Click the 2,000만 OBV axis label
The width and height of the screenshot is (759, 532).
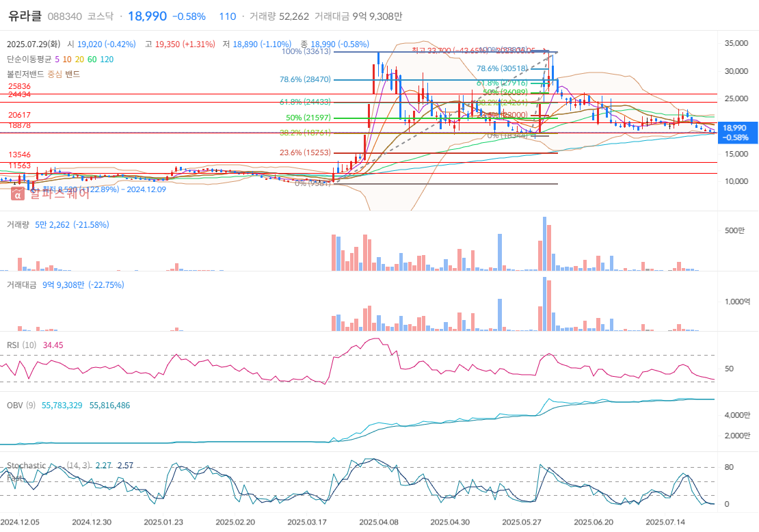pos(737,436)
